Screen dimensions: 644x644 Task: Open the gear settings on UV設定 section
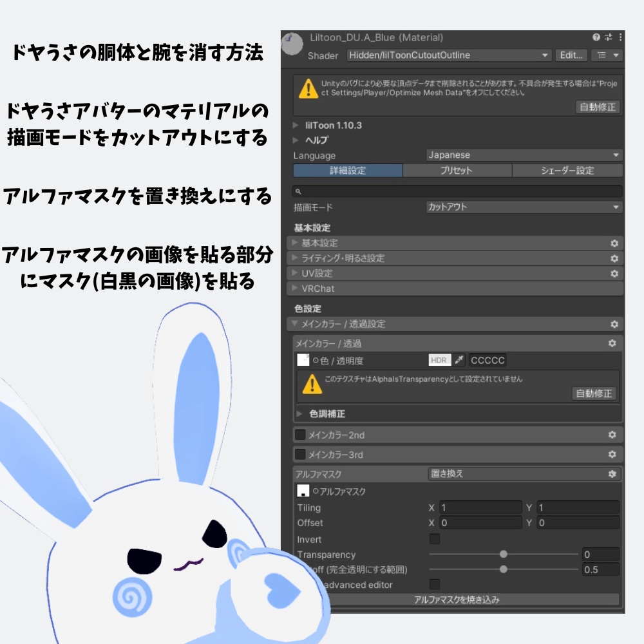614,273
